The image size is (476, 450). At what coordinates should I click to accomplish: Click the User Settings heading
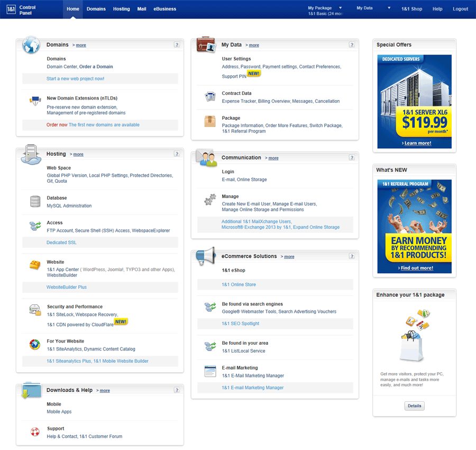click(236, 59)
